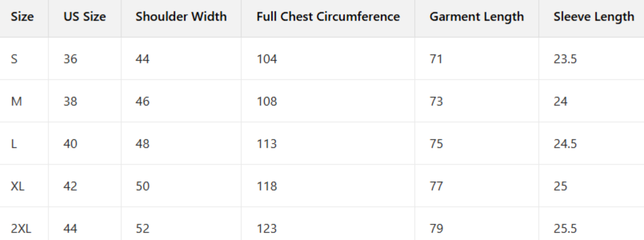Select shoulder width value 52

coord(142,229)
